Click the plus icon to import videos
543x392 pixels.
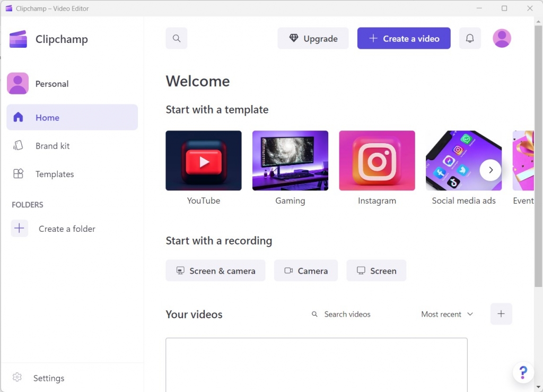click(501, 314)
